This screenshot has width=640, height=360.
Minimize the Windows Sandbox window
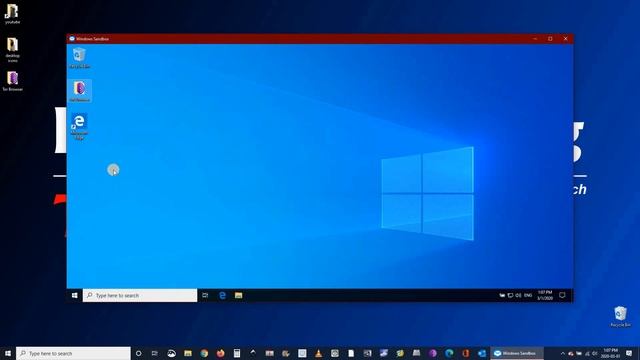(535, 39)
